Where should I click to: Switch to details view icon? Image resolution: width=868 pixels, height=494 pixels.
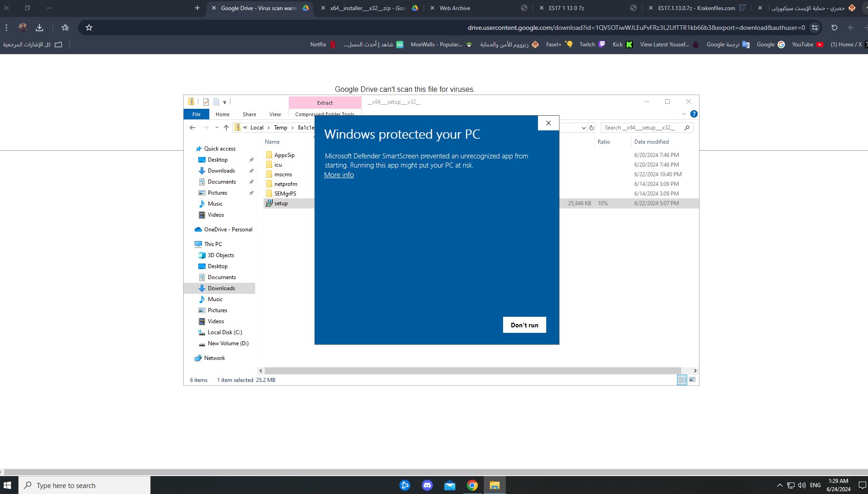pyautogui.click(x=682, y=380)
